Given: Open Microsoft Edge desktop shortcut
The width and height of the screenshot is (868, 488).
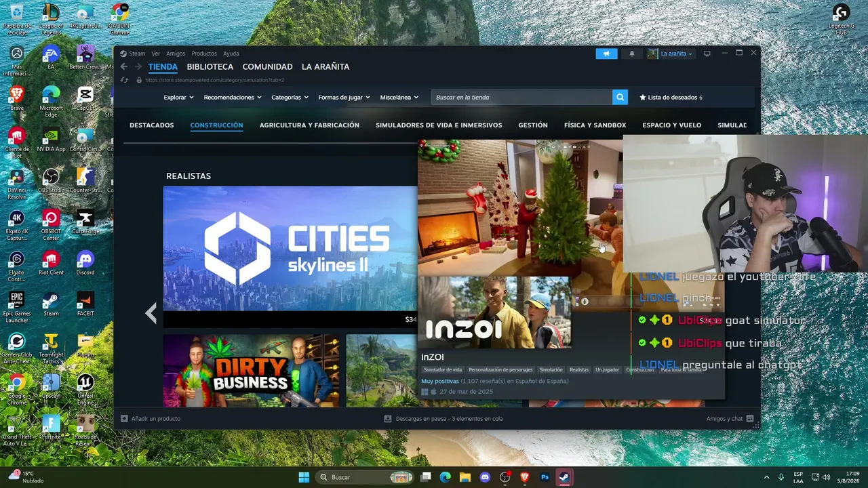Looking at the screenshot, I should (51, 101).
